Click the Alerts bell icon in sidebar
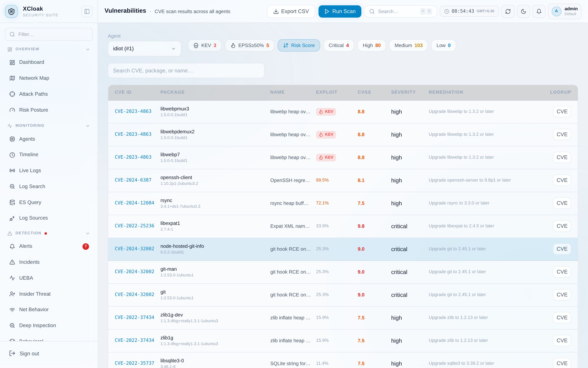This screenshot has height=368, width=588. tap(12, 246)
